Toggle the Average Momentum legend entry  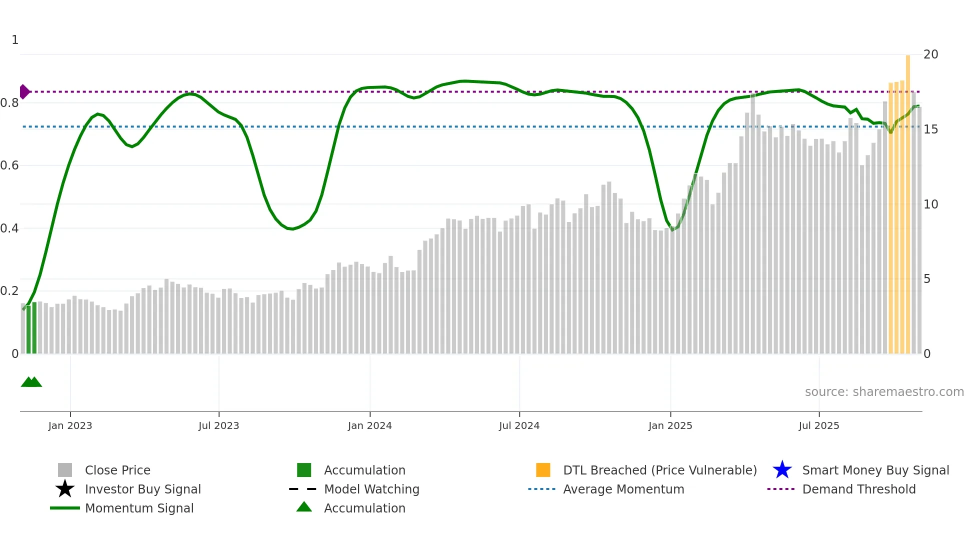click(x=623, y=489)
